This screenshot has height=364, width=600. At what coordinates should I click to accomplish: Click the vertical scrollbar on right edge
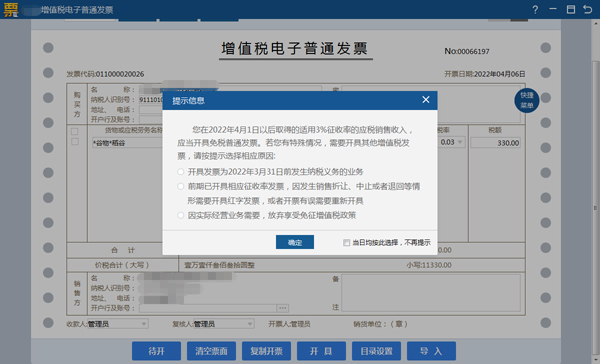[595, 207]
